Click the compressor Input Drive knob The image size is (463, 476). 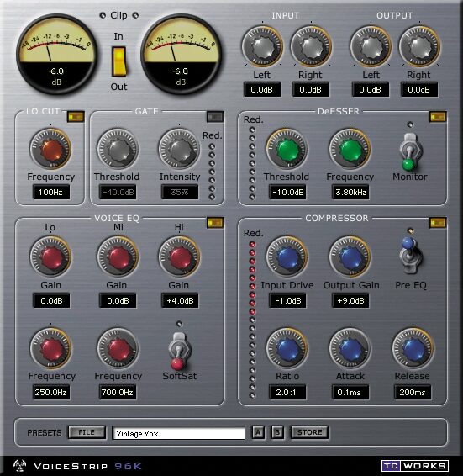[287, 257]
